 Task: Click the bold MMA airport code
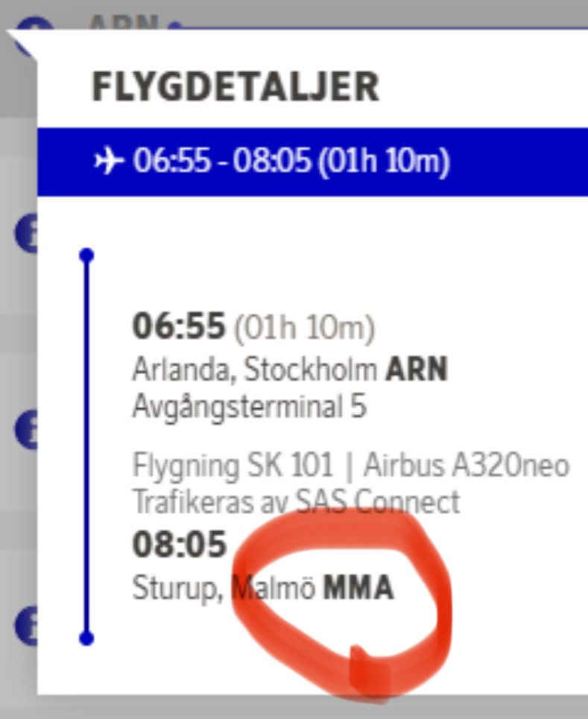[x=357, y=589]
